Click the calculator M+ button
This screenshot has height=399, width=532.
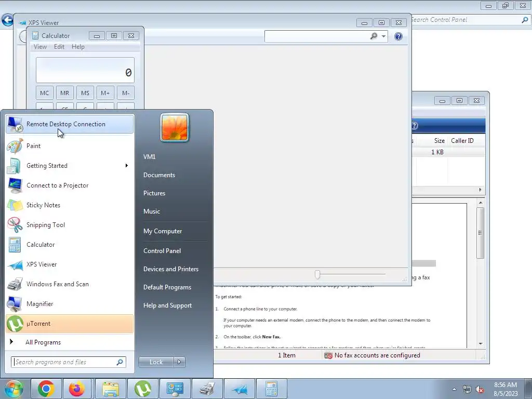[x=105, y=93]
